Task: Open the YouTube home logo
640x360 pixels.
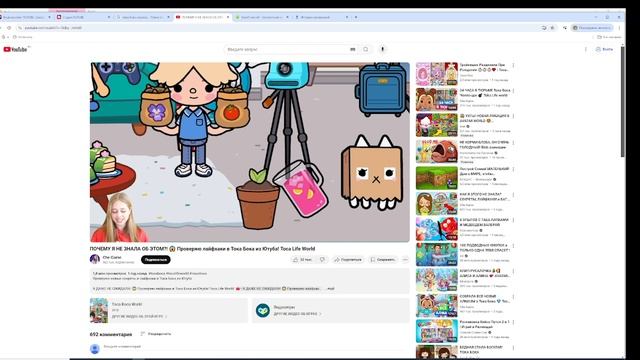Action: 16,49
